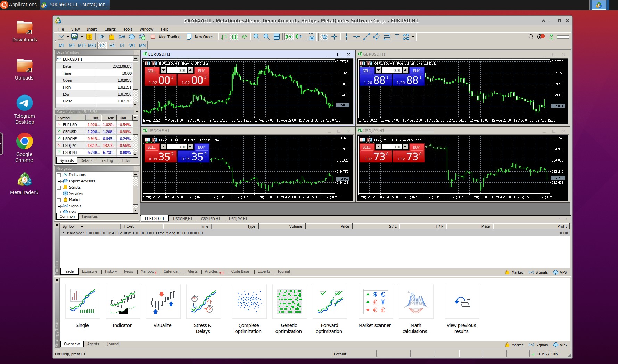Expand Expert Advisors in the Navigator
The height and width of the screenshot is (364, 618).
59,181
